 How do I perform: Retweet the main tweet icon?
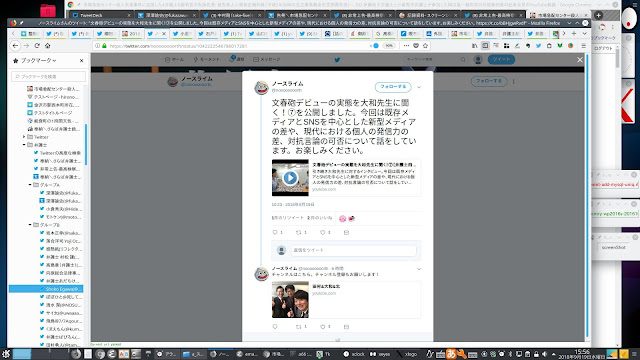pos(299,232)
